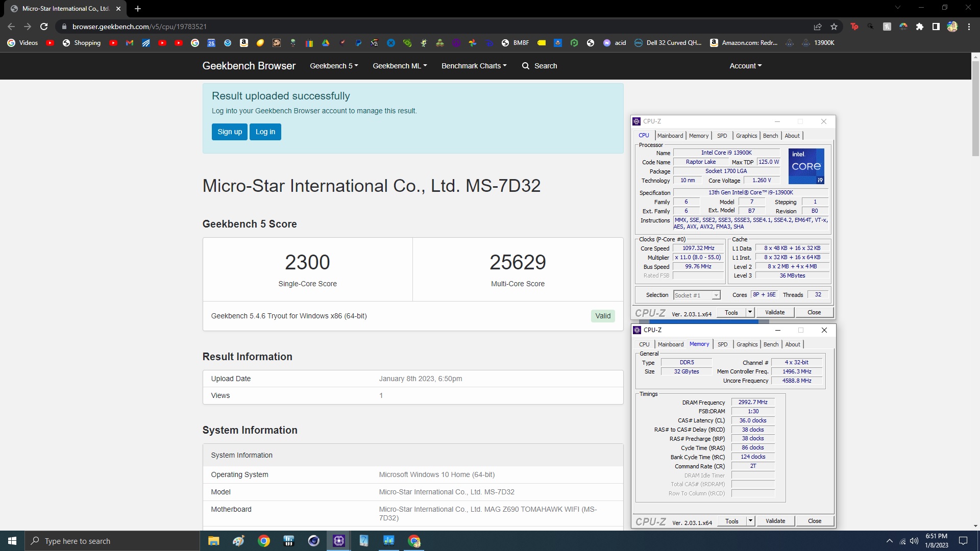Switch to CPU tab in lower CPU-Z window
Image resolution: width=980 pixels, height=551 pixels.
pyautogui.click(x=644, y=344)
